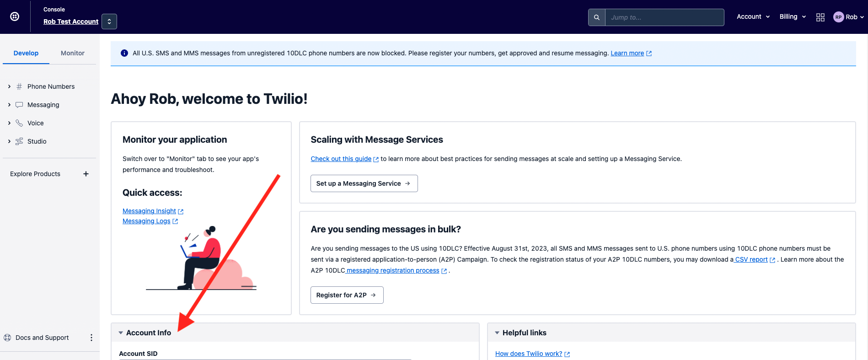Click the Messaging chat bubble icon

coord(19,105)
